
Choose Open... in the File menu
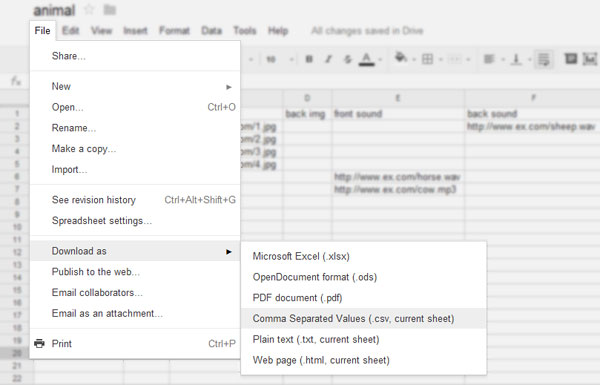pos(135,107)
